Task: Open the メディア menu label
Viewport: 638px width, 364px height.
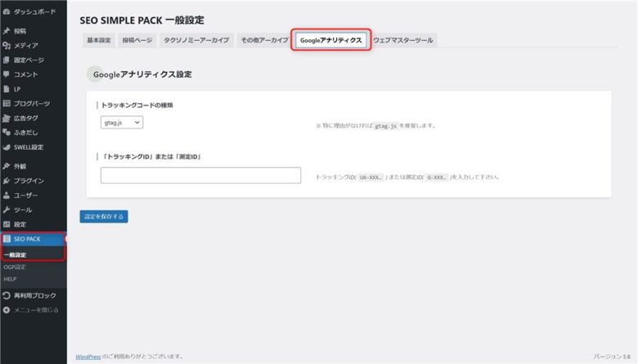Action: (26, 46)
